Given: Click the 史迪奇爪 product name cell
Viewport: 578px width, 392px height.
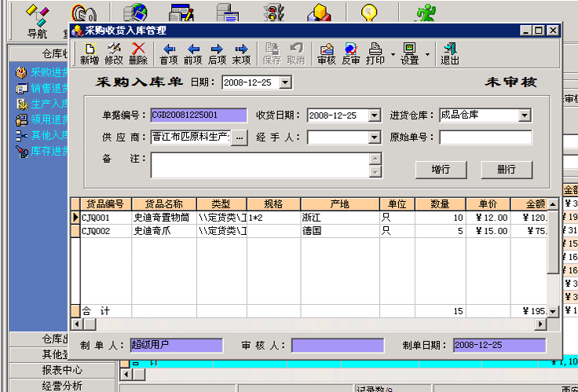Looking at the screenshot, I should click(164, 231).
